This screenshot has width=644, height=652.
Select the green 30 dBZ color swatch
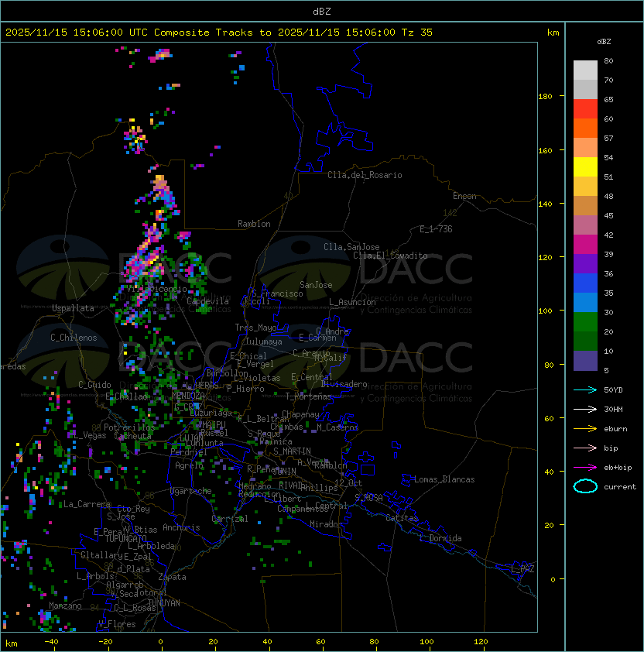coord(585,321)
